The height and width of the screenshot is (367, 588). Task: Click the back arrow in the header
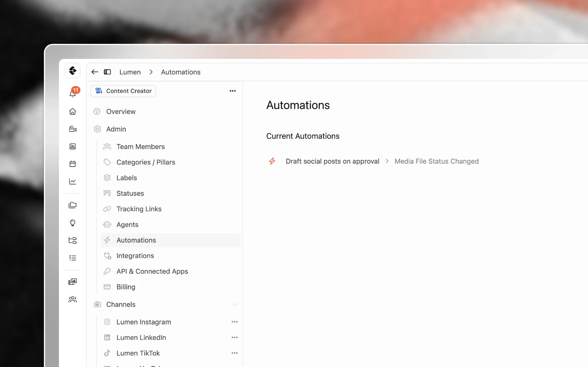point(95,72)
